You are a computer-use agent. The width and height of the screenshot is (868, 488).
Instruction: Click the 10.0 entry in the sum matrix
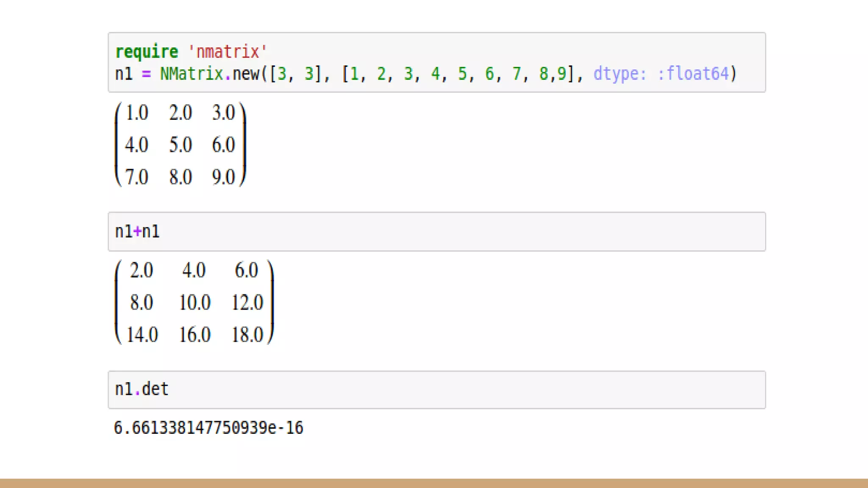click(x=195, y=303)
